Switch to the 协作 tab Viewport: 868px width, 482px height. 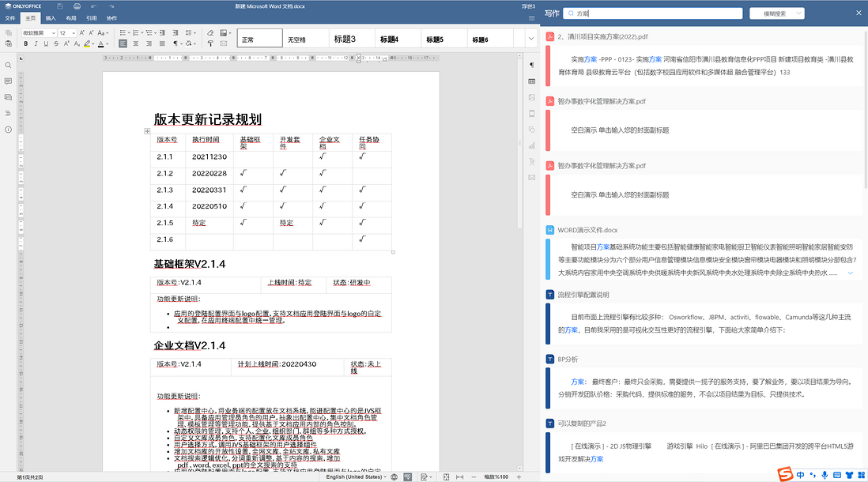tap(111, 18)
